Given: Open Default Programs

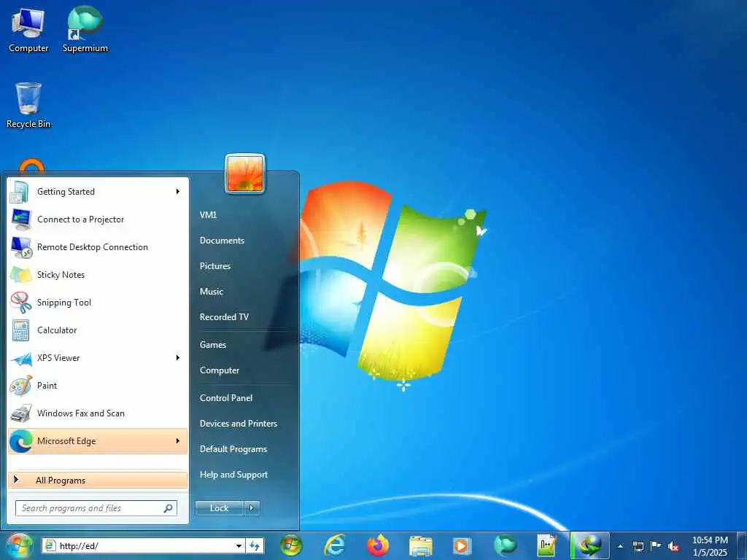Looking at the screenshot, I should [x=233, y=449].
